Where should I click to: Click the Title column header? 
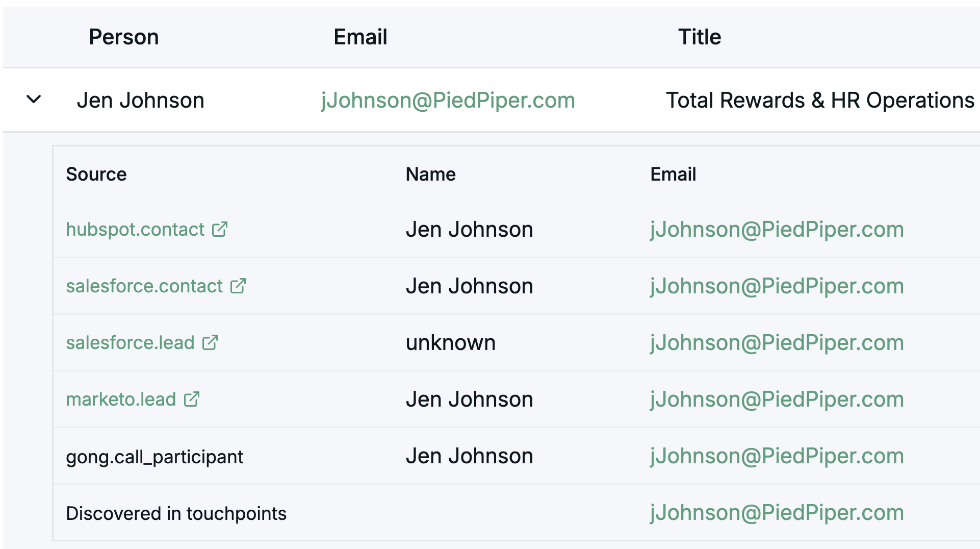[700, 37]
